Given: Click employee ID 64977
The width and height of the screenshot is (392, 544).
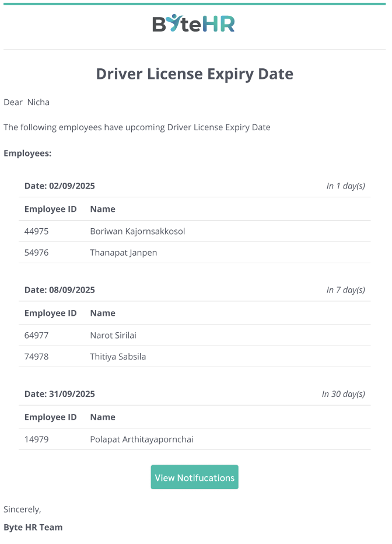Looking at the screenshot, I should click(x=36, y=335).
